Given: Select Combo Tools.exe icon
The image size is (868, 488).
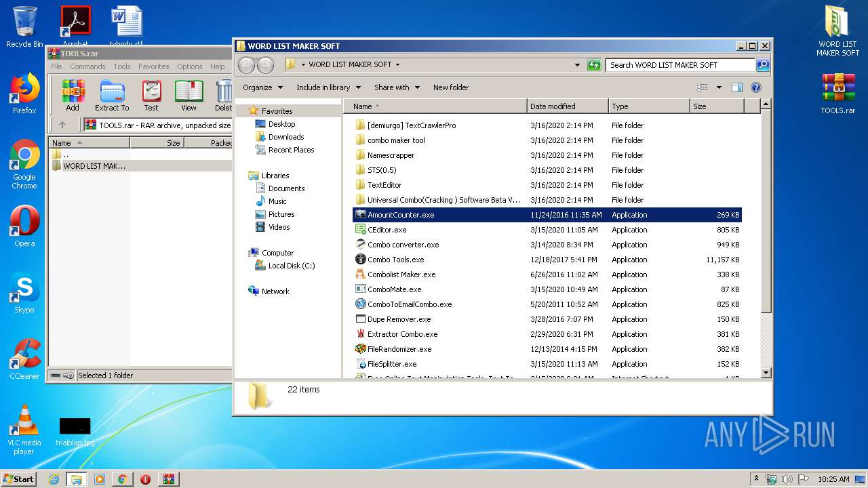Looking at the screenshot, I should pos(361,260).
